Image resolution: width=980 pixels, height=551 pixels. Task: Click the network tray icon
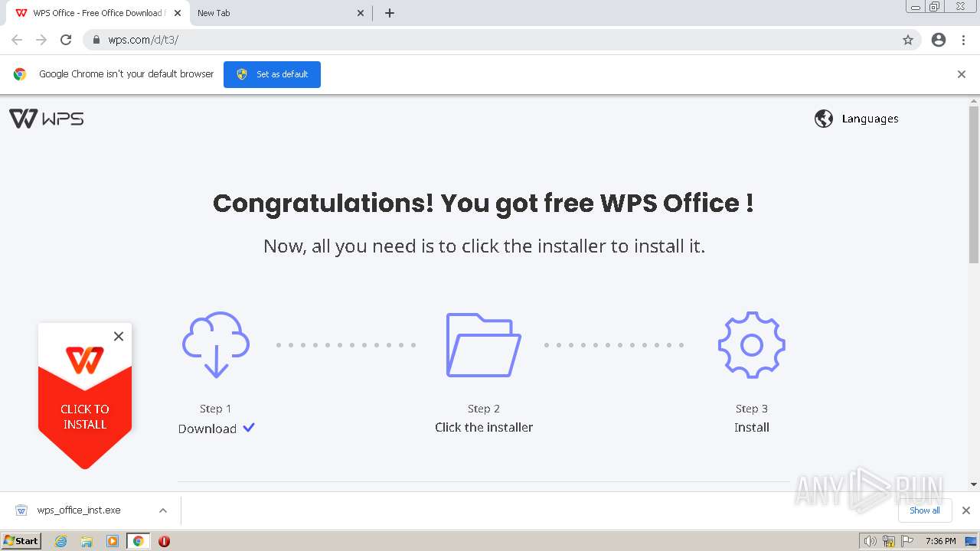889,541
